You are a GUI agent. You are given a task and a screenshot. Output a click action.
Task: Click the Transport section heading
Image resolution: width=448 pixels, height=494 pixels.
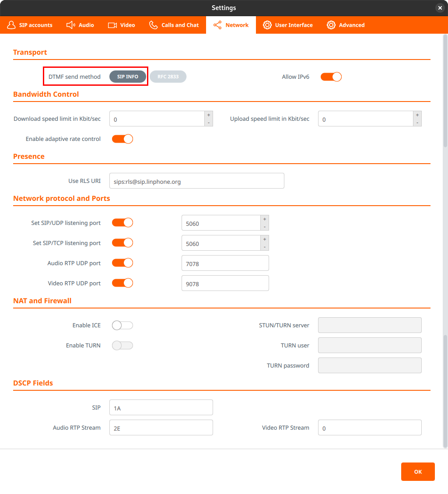30,53
